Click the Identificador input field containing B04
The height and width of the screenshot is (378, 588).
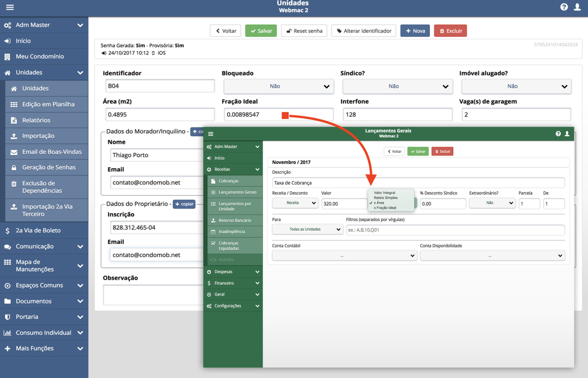click(159, 86)
